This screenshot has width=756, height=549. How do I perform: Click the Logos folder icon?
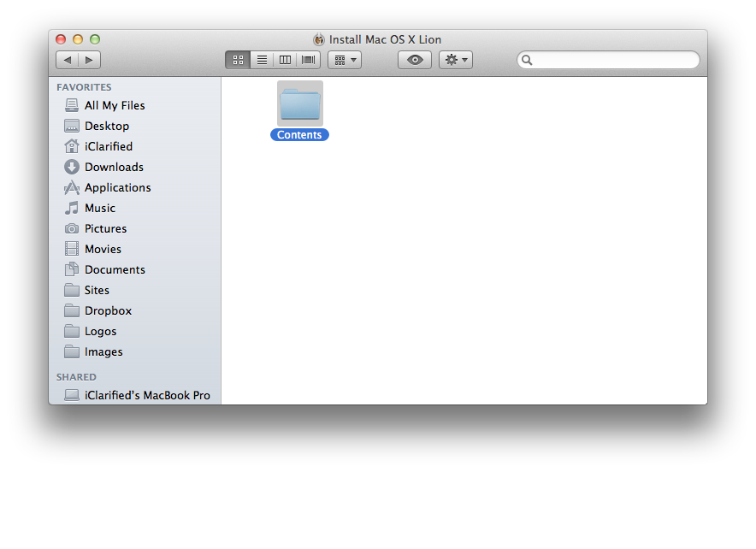click(x=71, y=331)
